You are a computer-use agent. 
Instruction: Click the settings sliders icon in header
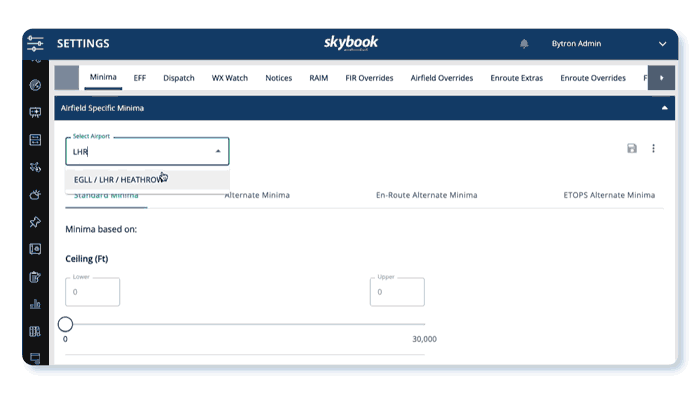(x=35, y=43)
